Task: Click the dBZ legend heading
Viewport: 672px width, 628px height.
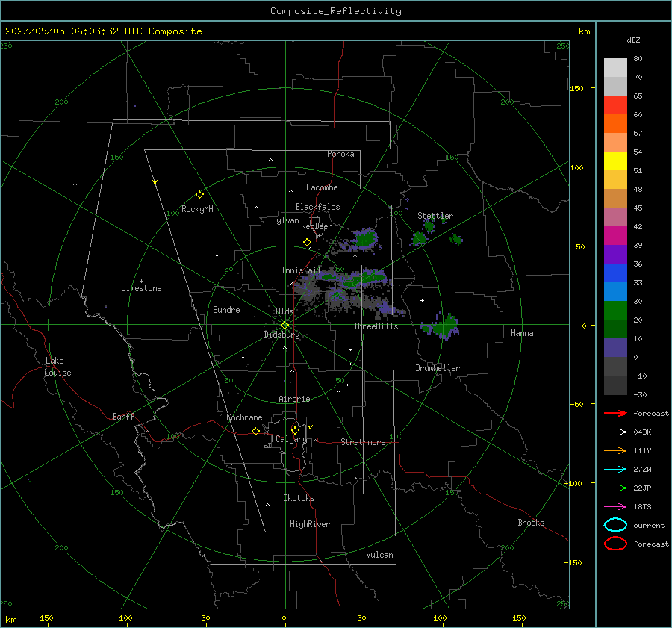Action: (633, 40)
